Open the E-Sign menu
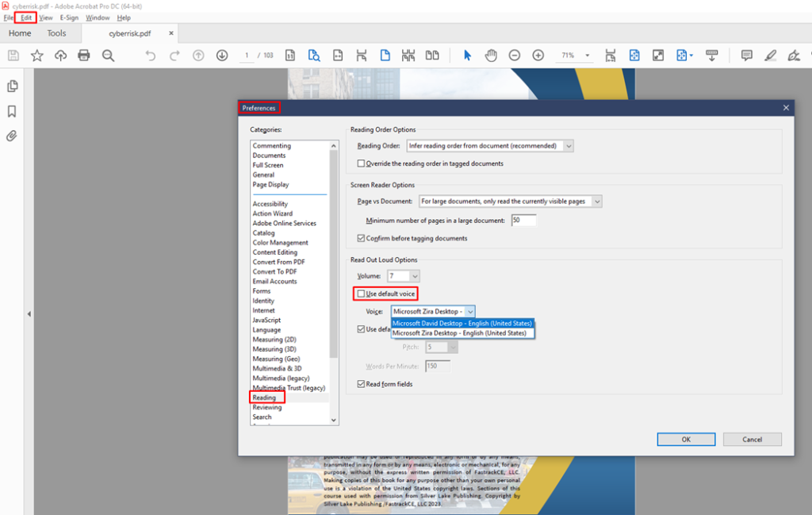 coord(69,17)
